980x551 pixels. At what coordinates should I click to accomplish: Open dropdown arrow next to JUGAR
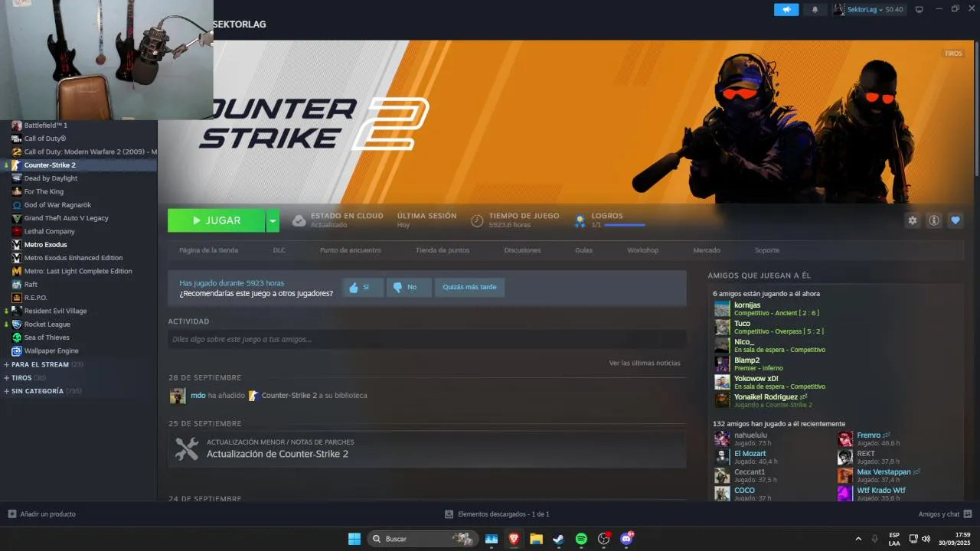tap(273, 220)
